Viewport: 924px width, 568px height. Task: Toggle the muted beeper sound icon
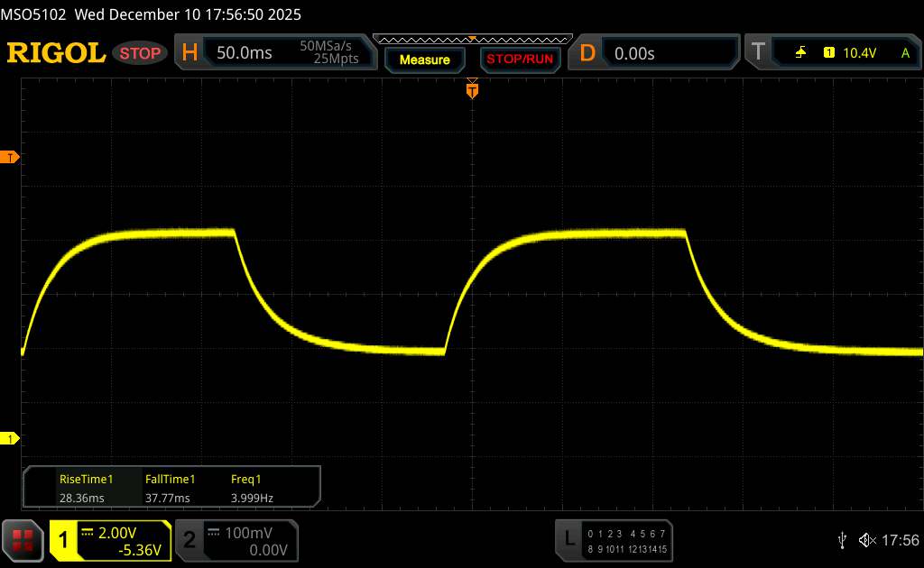coord(866,539)
